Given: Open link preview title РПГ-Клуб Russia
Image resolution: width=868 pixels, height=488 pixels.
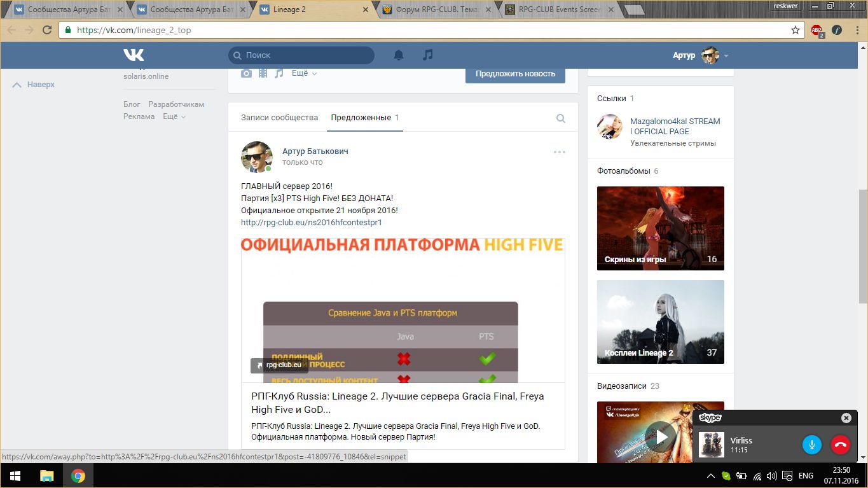Looking at the screenshot, I should [397, 403].
